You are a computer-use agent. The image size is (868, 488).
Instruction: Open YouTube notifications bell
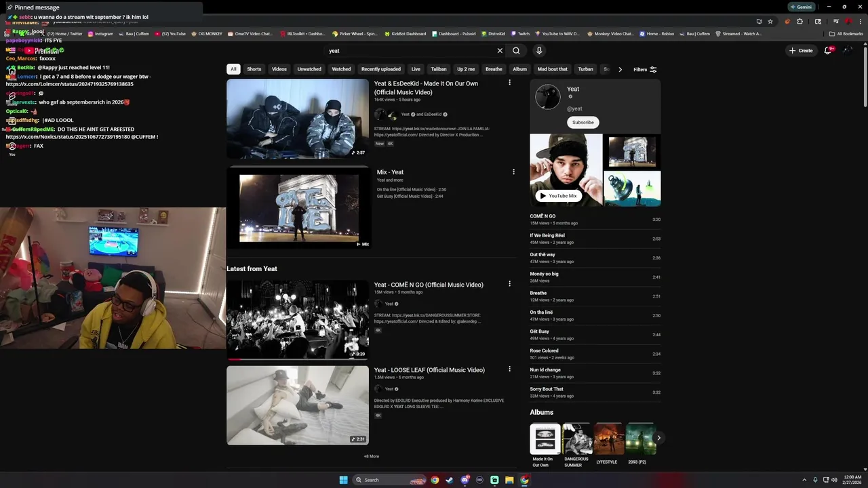click(x=827, y=51)
